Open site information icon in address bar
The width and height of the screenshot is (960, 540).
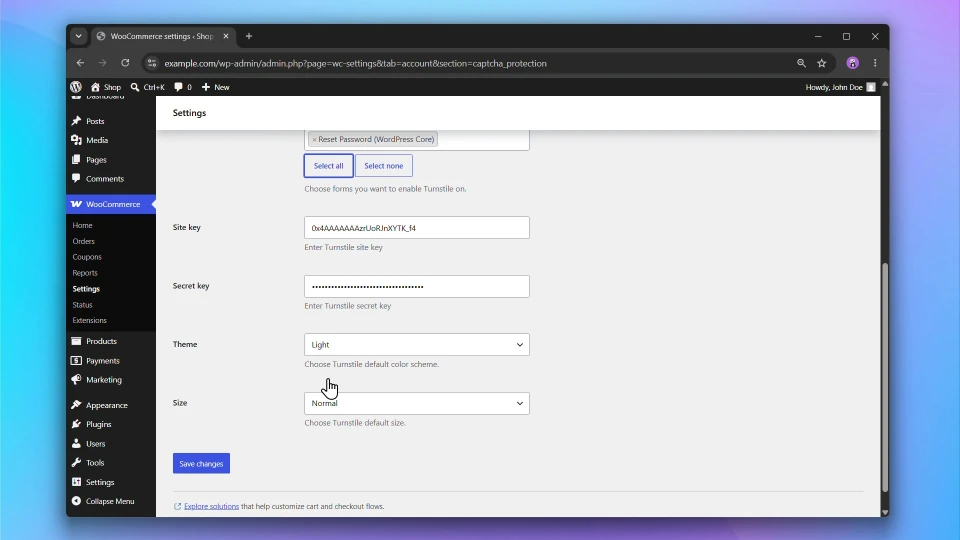click(x=152, y=63)
